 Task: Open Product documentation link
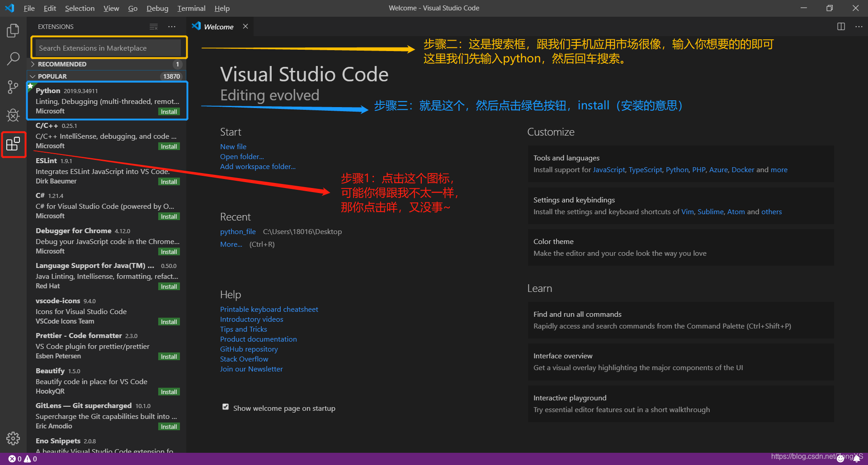click(258, 339)
